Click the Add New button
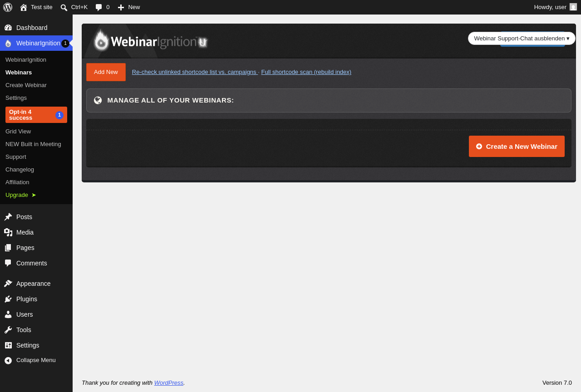Screen dimensions: 581x392 point(106,72)
